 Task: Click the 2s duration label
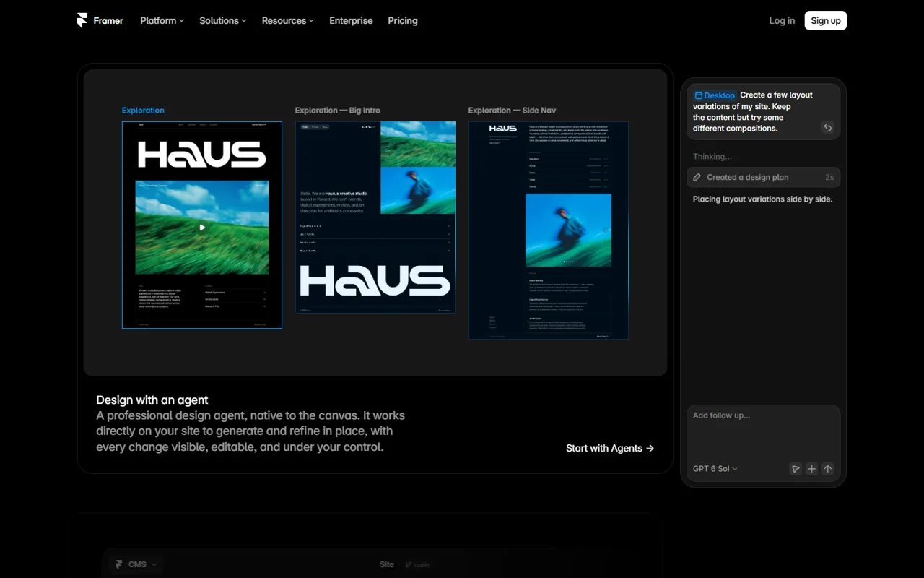coord(829,177)
